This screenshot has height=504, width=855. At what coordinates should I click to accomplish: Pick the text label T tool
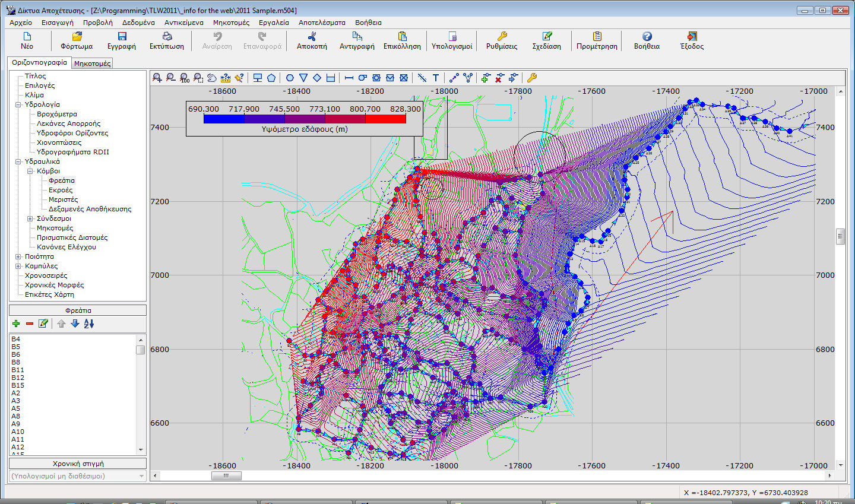click(x=436, y=78)
